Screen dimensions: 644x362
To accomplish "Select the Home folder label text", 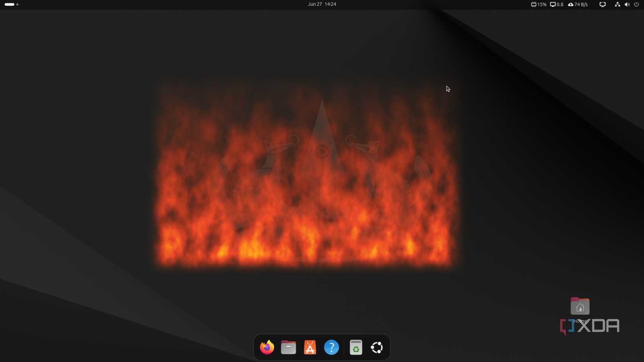I will point(580,321).
